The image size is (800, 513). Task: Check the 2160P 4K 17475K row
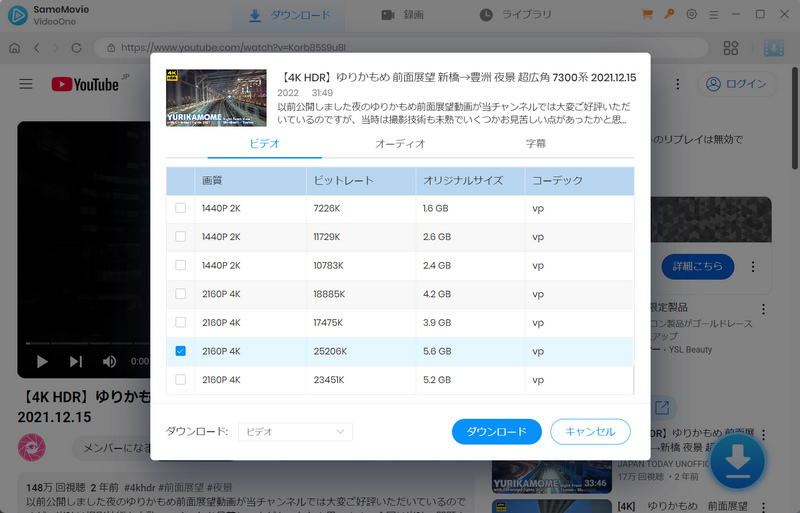(x=181, y=322)
